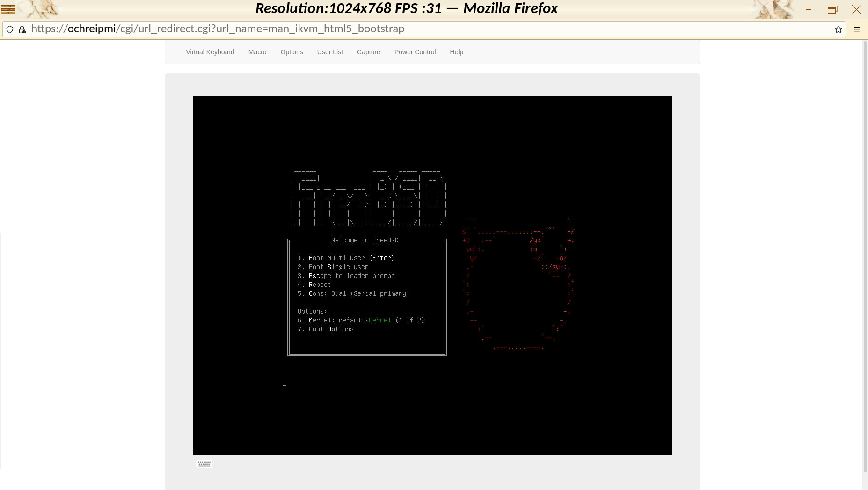The height and width of the screenshot is (490, 868).
Task: Click 'Boot Multi user [Enter]' console line
Action: click(x=346, y=258)
